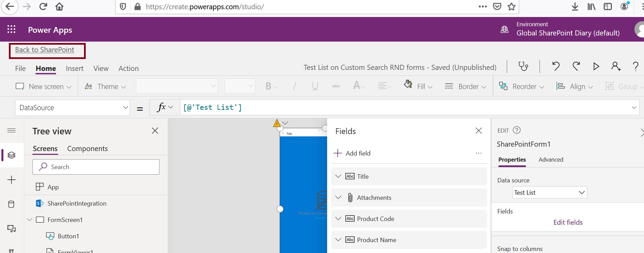Viewport: 644px width, 253px height.
Task: Open the text alignment options
Action: [384, 86]
